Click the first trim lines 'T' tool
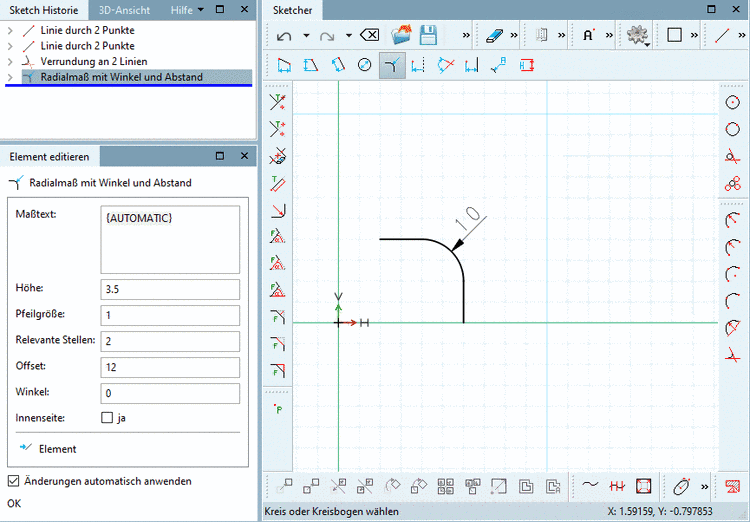The image size is (750, 522). [277, 102]
